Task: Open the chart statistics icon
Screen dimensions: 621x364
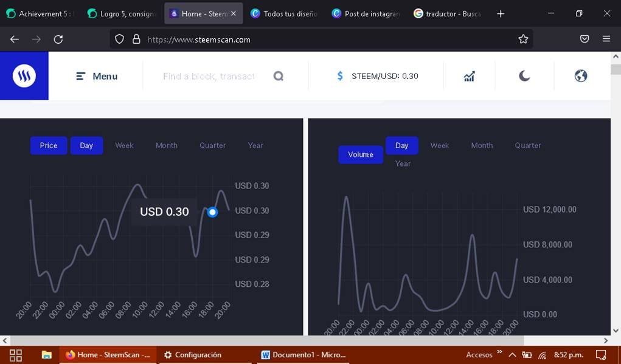Action: [470, 76]
